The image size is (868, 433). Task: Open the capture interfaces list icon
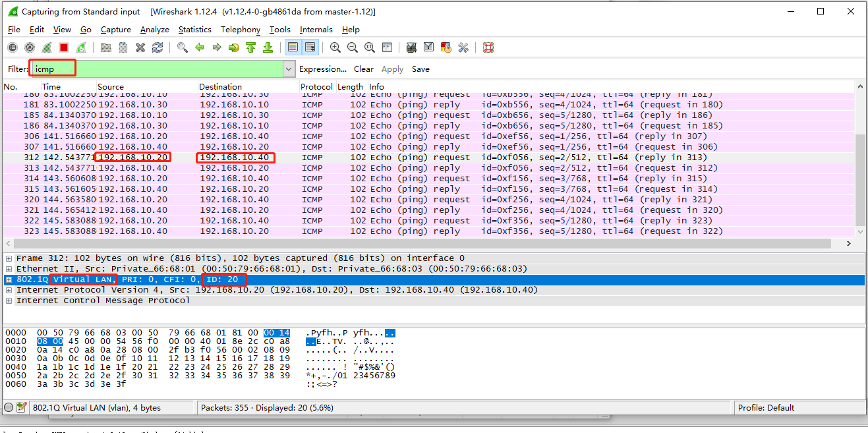[13, 47]
